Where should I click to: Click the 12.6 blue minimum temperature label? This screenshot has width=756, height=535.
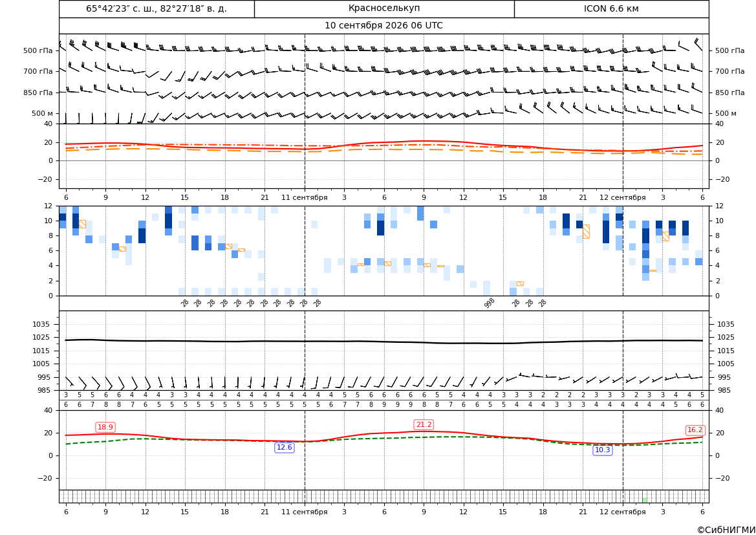[284, 447]
